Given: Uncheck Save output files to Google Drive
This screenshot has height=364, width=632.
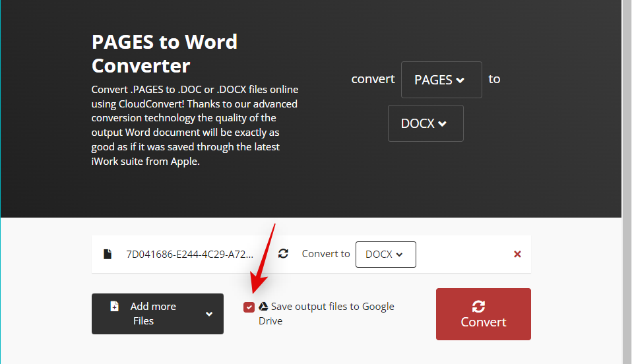Looking at the screenshot, I should (249, 307).
